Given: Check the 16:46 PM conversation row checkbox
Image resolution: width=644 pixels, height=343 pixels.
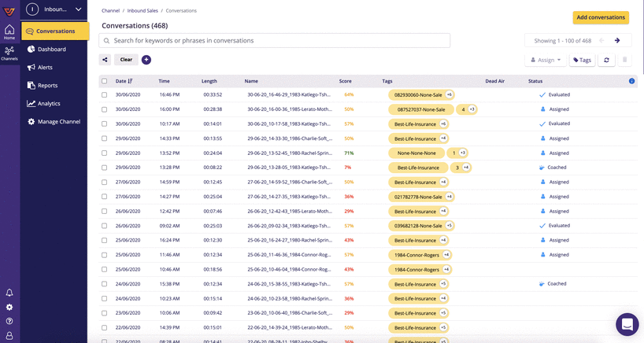Looking at the screenshot, I should click(104, 95).
